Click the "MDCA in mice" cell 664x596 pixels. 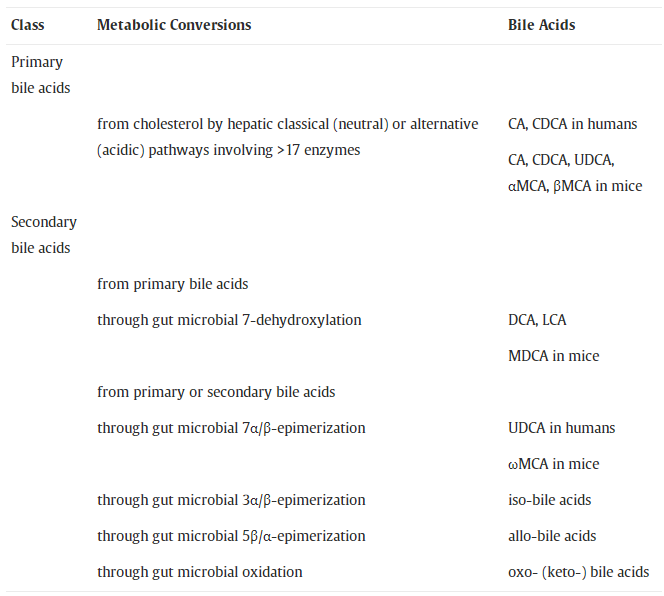tap(553, 356)
